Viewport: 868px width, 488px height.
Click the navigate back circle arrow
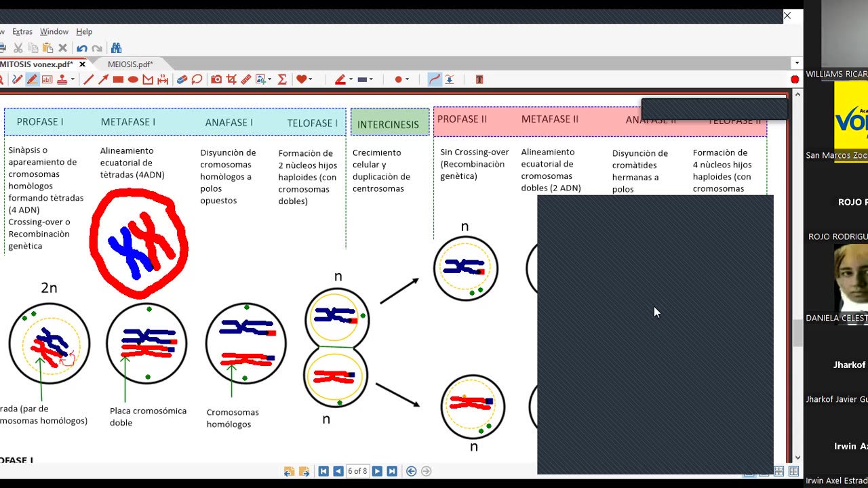point(411,471)
